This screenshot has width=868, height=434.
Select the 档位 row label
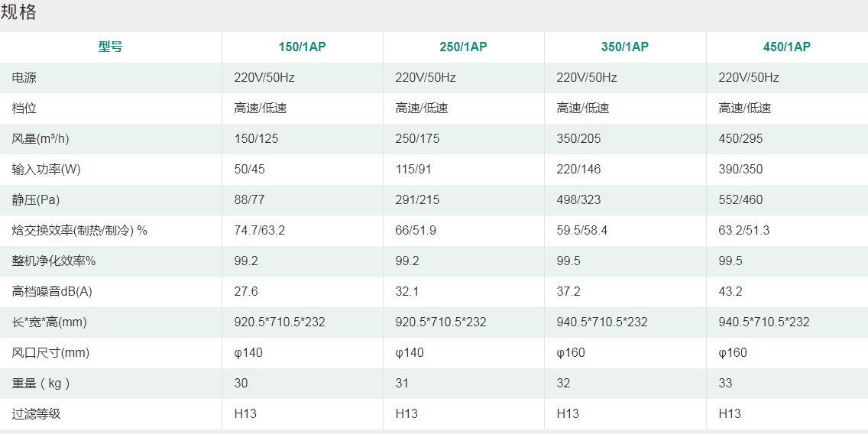coord(24,108)
